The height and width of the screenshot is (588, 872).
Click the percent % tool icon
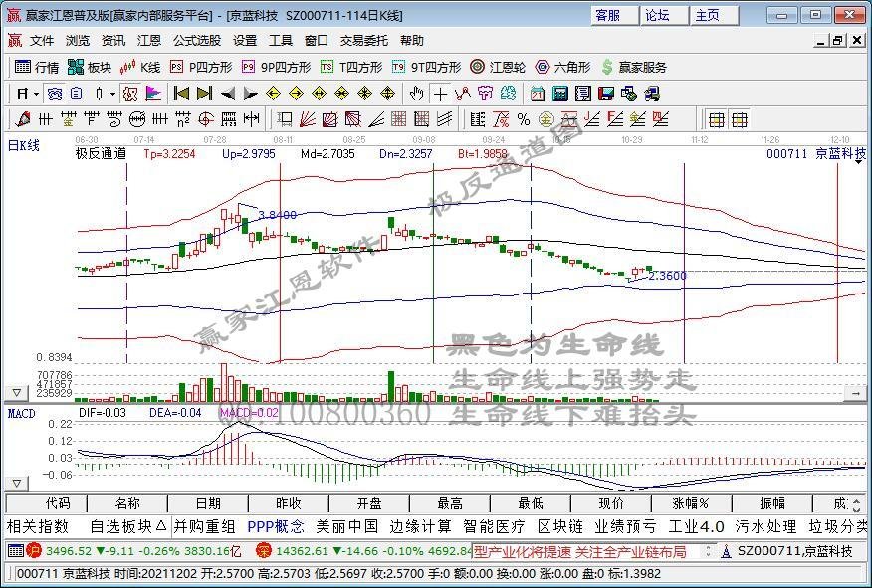pos(524,119)
